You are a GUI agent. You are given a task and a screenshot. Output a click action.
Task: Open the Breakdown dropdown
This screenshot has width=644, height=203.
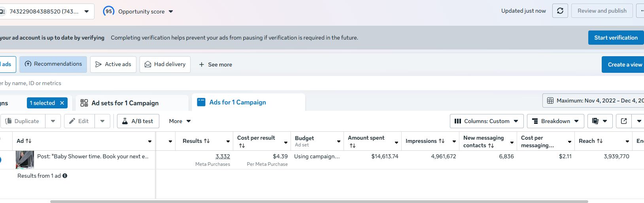[555, 121]
